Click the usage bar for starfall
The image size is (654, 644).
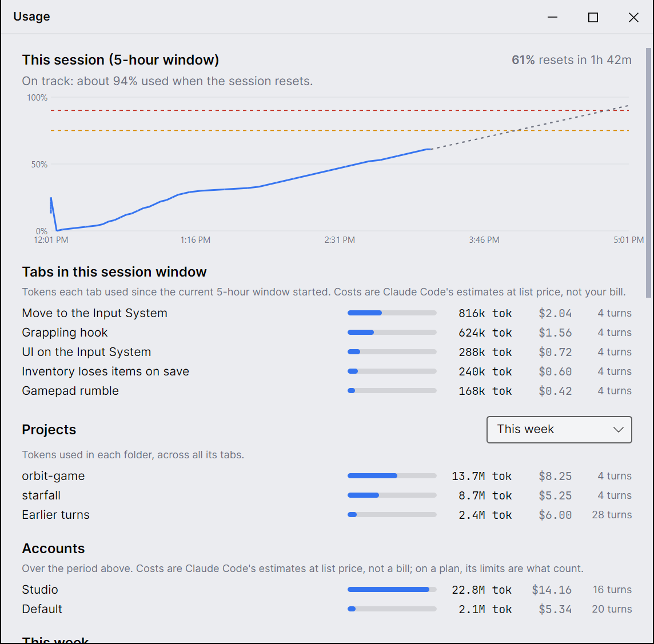[x=392, y=495]
